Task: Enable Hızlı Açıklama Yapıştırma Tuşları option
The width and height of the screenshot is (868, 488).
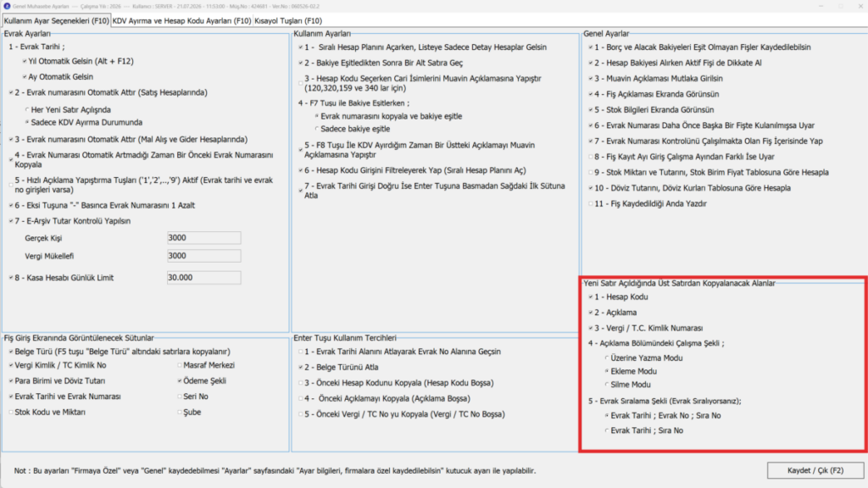Action: 11,185
